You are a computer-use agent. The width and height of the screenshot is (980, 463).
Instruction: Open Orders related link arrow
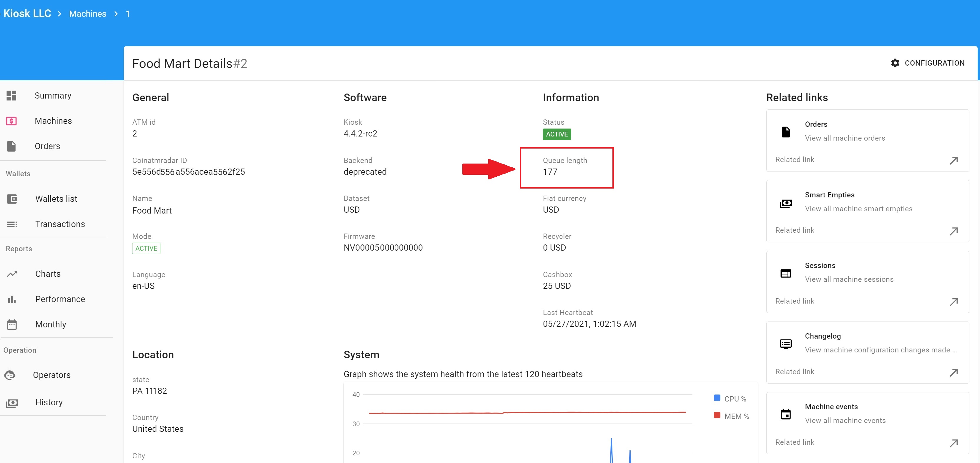coord(954,160)
